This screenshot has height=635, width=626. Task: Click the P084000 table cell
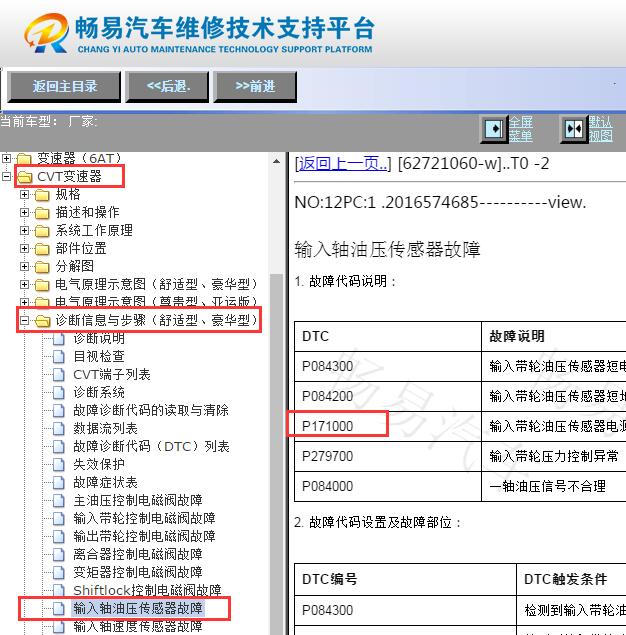[x=388, y=486]
